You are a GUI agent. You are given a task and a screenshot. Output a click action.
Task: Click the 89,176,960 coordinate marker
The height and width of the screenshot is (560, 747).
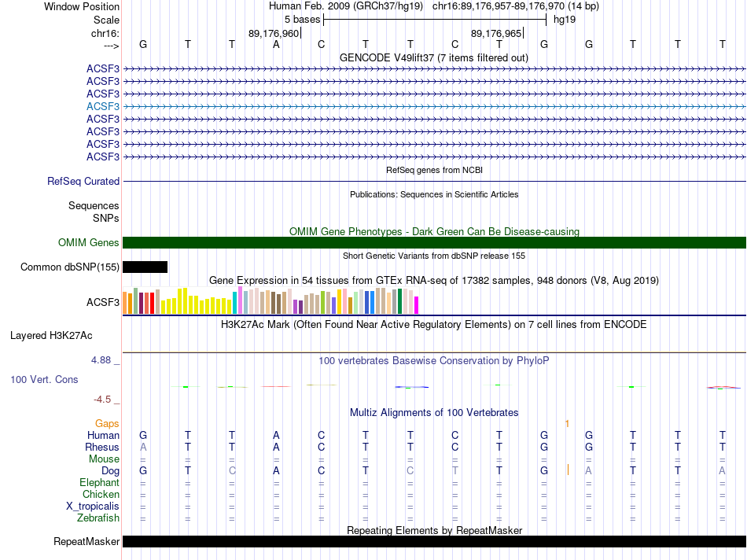pyautogui.click(x=274, y=33)
